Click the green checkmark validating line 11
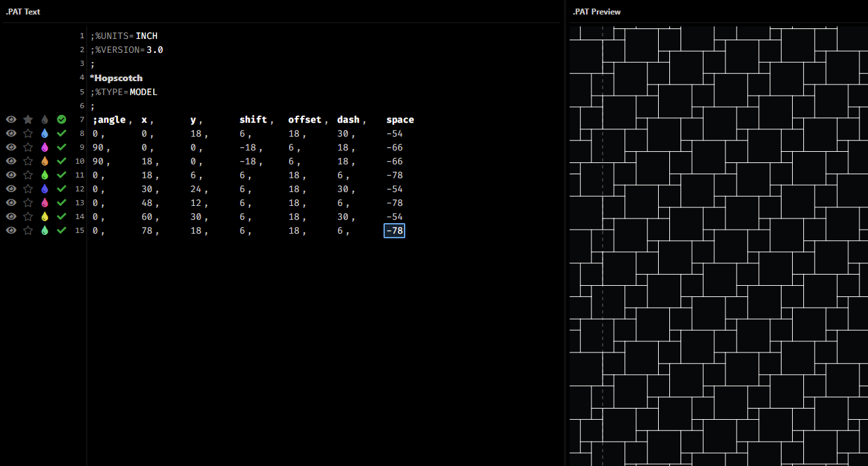868x466 pixels. [x=61, y=175]
